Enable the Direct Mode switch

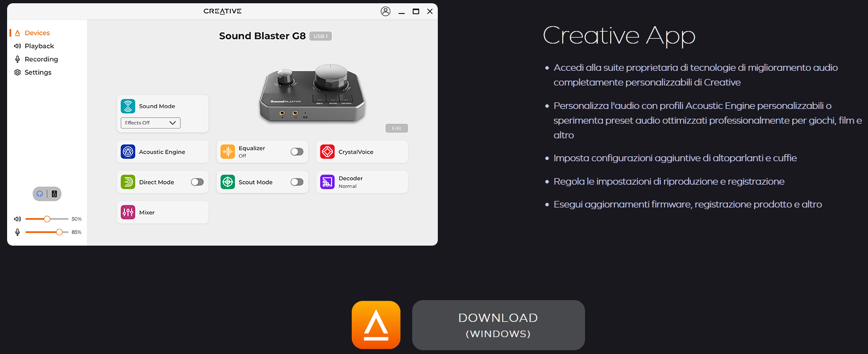pyautogui.click(x=197, y=182)
